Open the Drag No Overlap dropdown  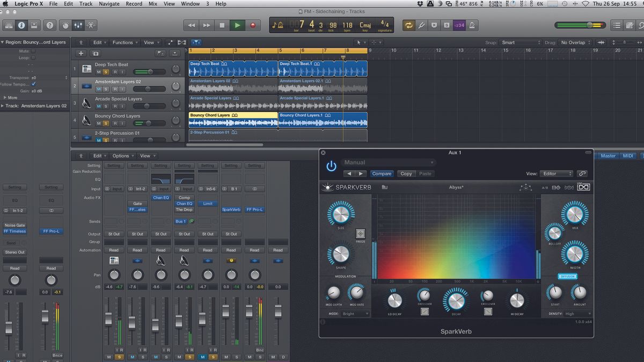(x=572, y=42)
